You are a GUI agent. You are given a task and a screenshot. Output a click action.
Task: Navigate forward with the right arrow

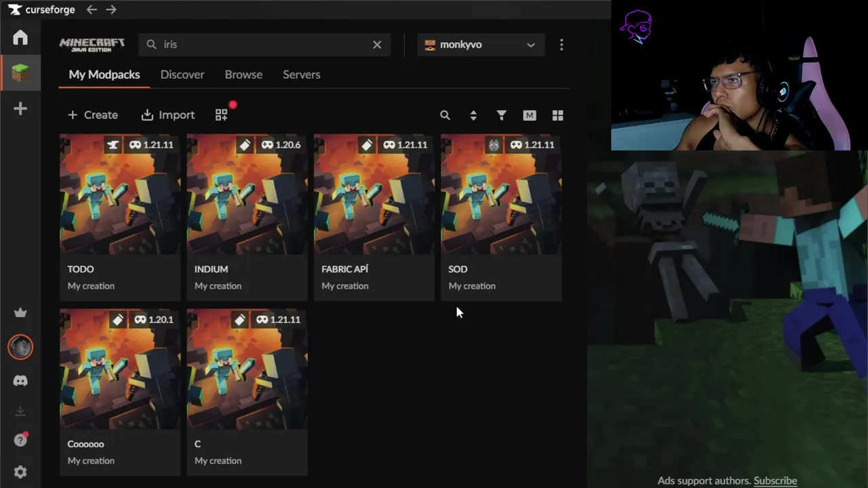[111, 9]
